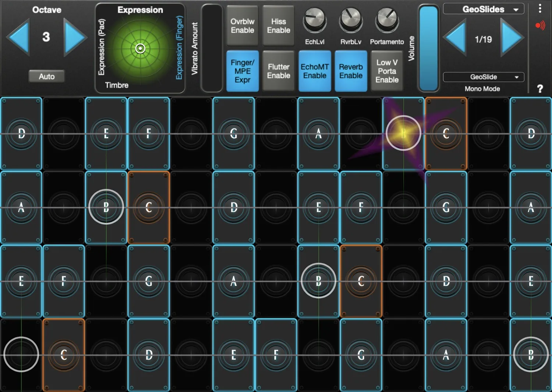Play the orange C pad in third row

361,281
